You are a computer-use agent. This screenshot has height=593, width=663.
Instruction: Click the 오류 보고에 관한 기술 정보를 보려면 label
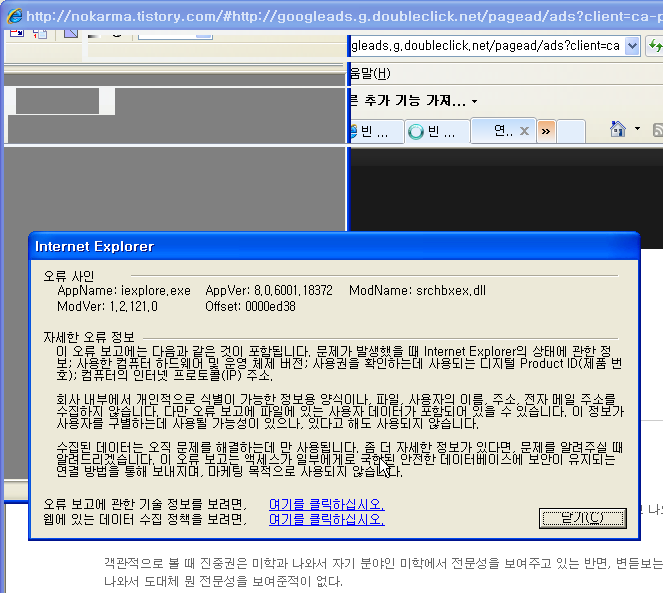click(x=145, y=504)
